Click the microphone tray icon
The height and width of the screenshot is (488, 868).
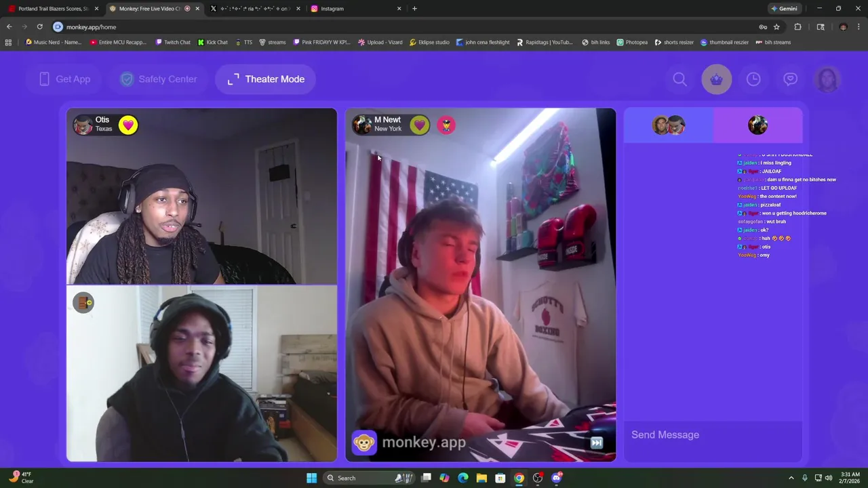805,478
